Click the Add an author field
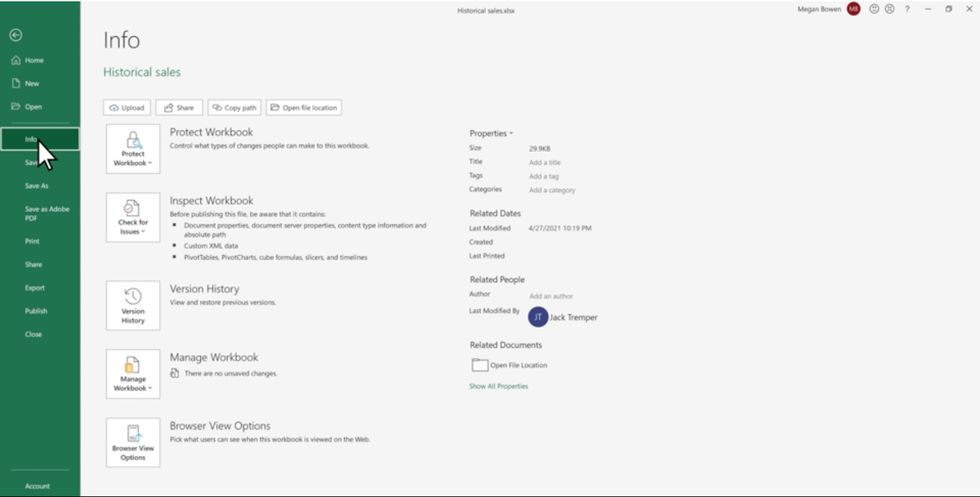This screenshot has width=980, height=497. pyautogui.click(x=551, y=296)
